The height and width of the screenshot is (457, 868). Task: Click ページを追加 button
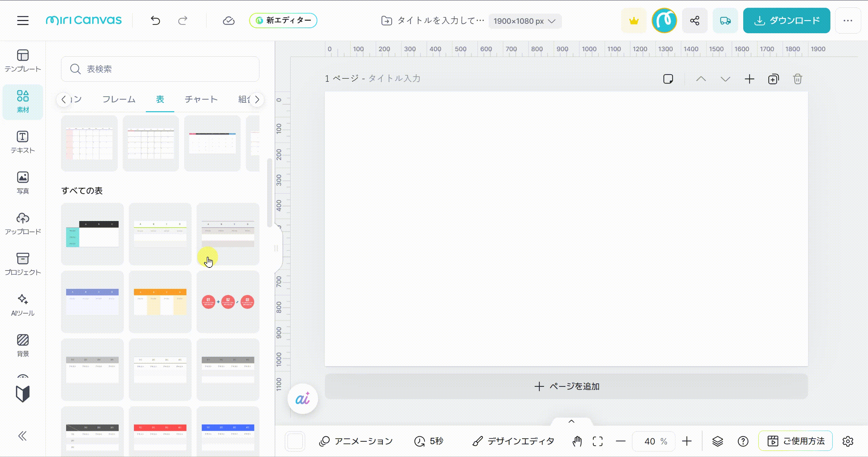[x=566, y=386]
